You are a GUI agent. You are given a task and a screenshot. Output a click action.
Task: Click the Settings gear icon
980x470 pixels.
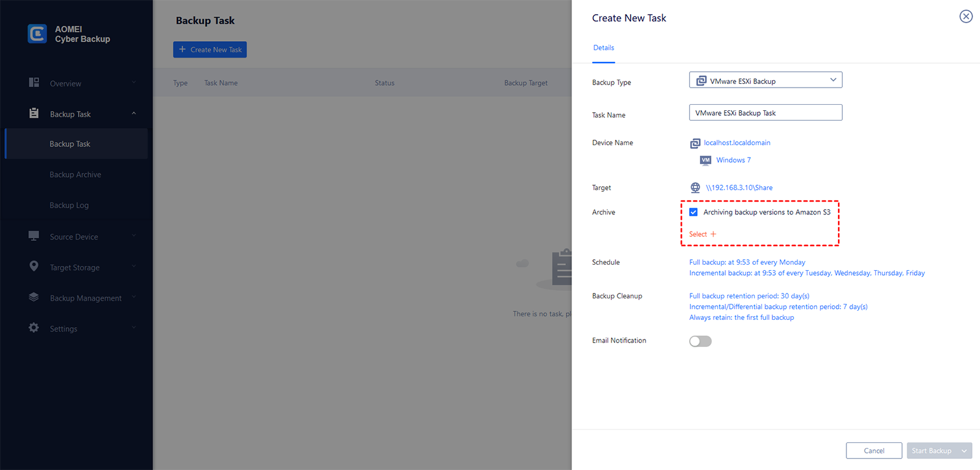pos(34,328)
